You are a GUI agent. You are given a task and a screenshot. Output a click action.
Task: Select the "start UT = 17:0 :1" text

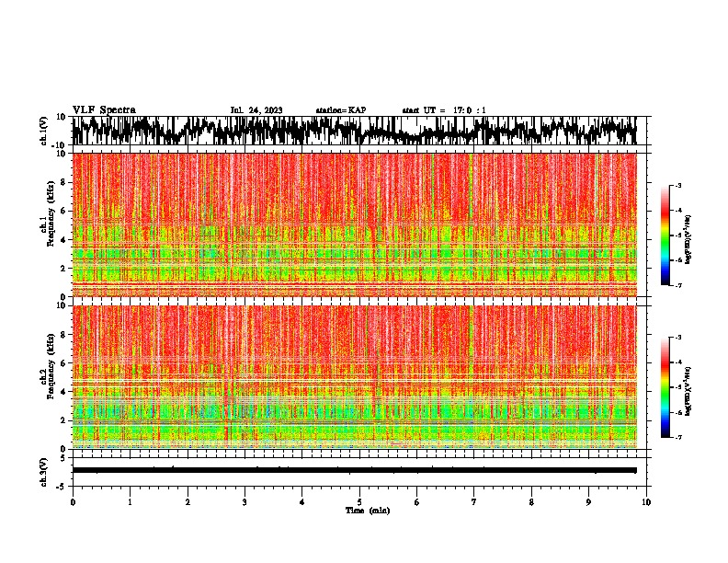click(x=444, y=110)
